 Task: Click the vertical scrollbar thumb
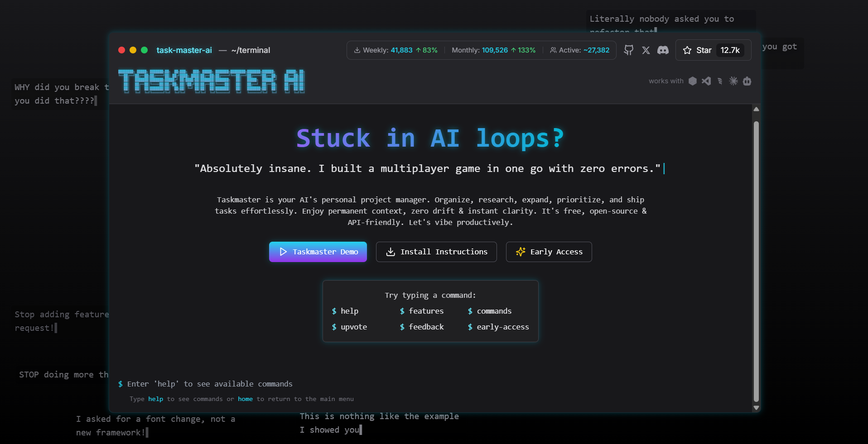pyautogui.click(x=756, y=261)
